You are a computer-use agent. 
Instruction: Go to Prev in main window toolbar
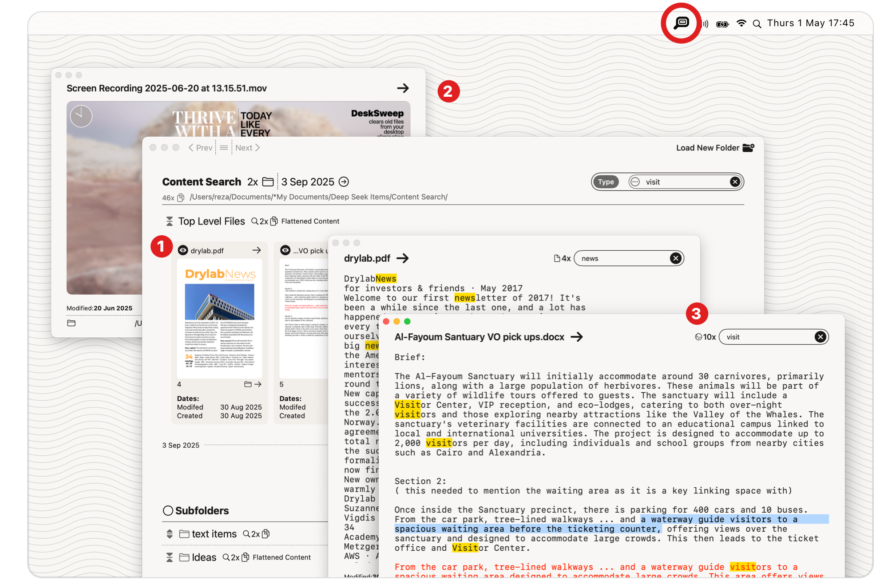tap(200, 148)
